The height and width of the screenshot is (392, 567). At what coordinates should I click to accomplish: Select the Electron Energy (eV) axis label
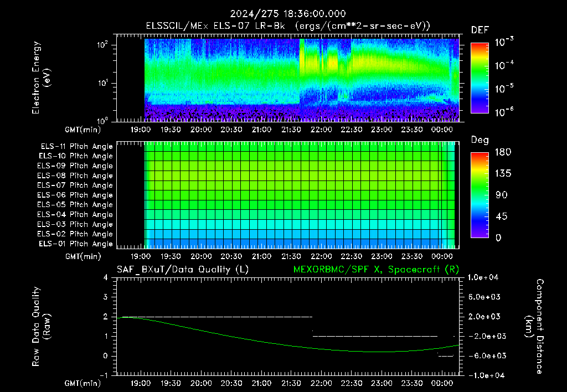[41, 78]
